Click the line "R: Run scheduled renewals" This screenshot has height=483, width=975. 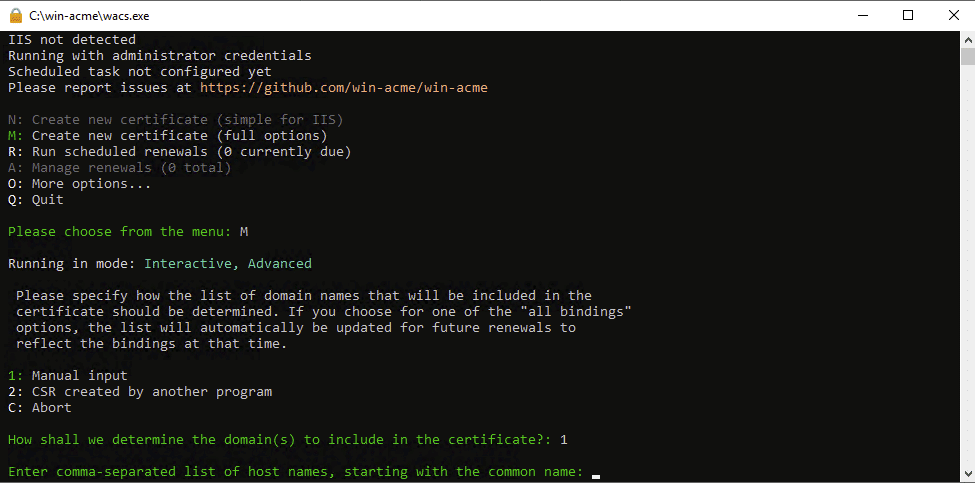point(180,152)
